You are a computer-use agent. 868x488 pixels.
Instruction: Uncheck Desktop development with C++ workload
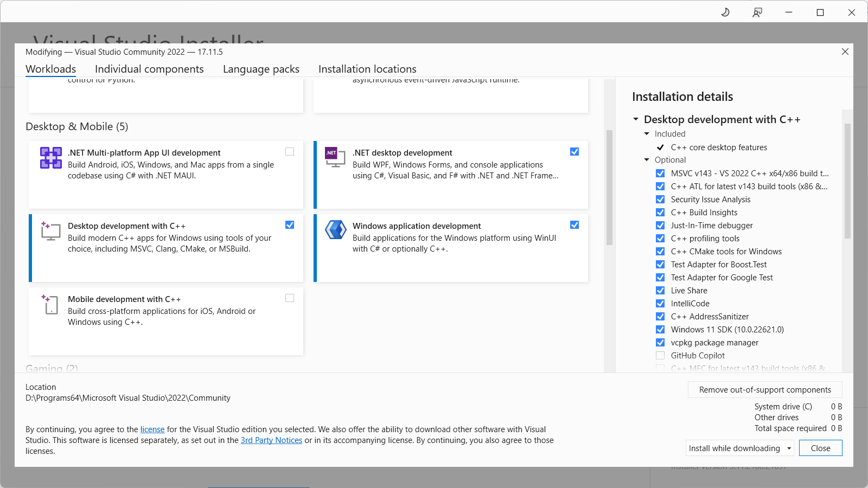click(x=290, y=225)
